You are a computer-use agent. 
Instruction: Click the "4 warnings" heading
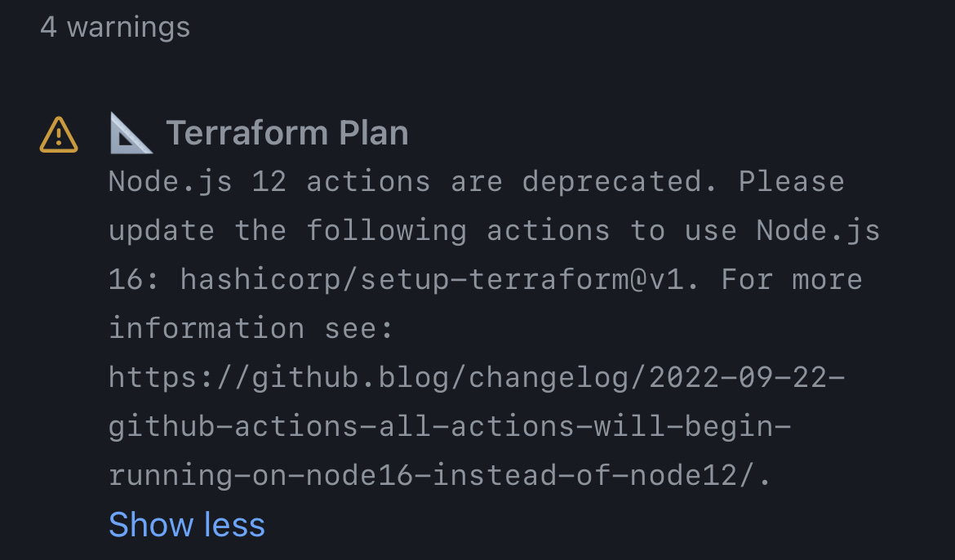(x=115, y=28)
